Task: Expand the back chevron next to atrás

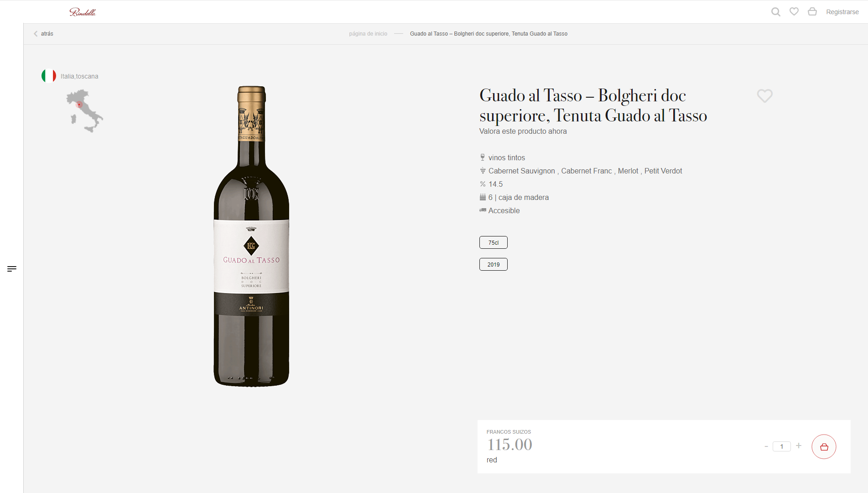Action: pyautogui.click(x=35, y=33)
